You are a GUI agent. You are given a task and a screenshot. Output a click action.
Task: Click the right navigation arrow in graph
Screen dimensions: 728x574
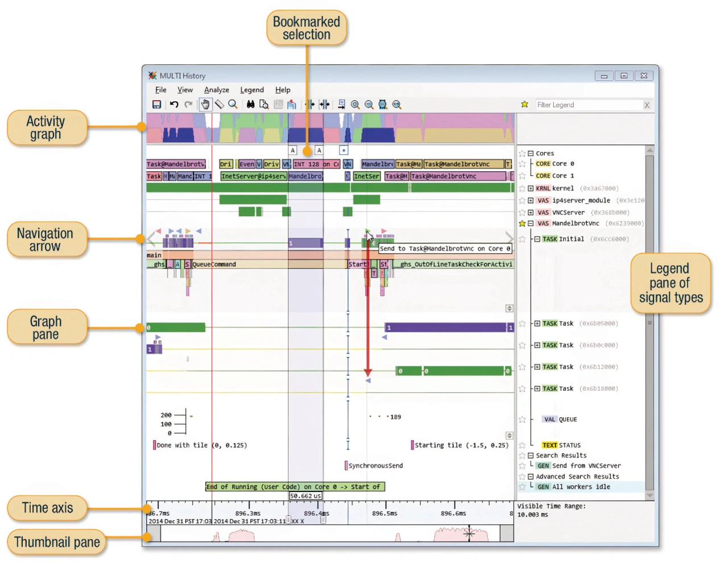pyautogui.click(x=509, y=238)
